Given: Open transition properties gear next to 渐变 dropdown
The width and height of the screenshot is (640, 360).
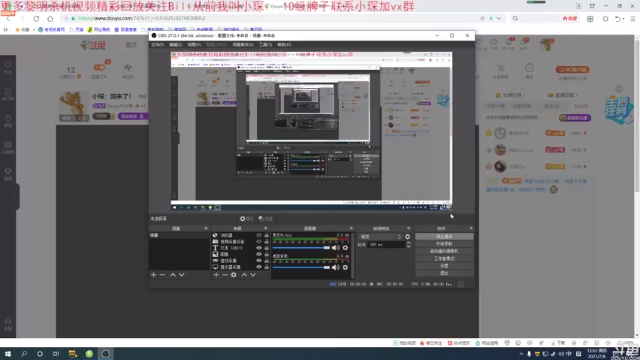Looking at the screenshot, I should [407, 237].
